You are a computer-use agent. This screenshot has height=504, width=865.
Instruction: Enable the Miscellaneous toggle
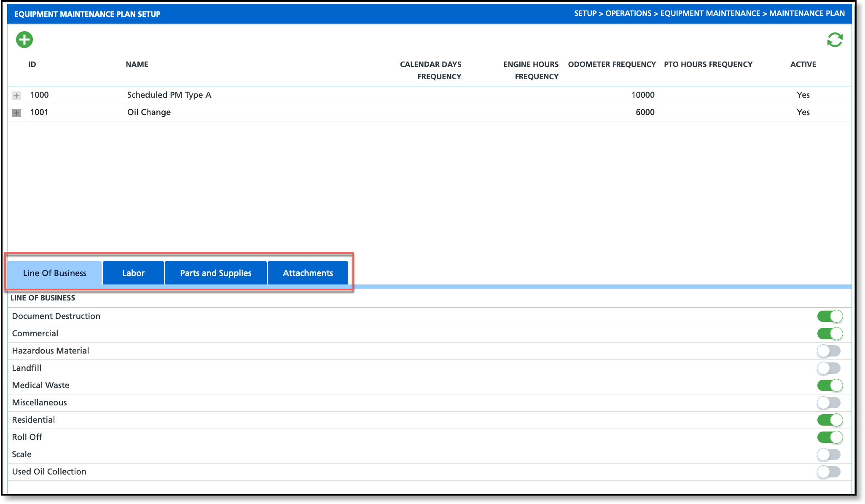(828, 403)
